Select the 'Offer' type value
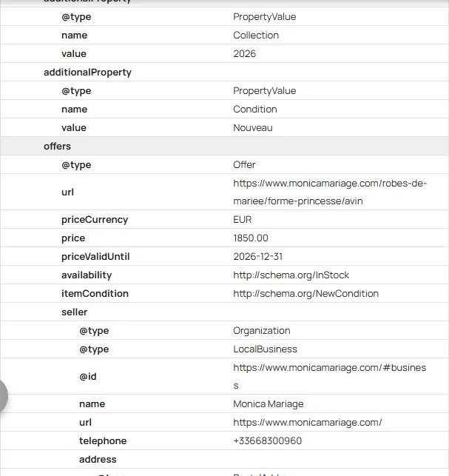Image resolution: width=449 pixels, height=476 pixels. [x=244, y=165]
